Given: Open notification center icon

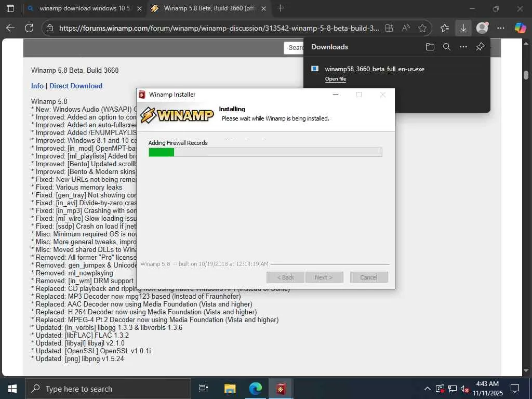Looking at the screenshot, I should tap(515, 389).
